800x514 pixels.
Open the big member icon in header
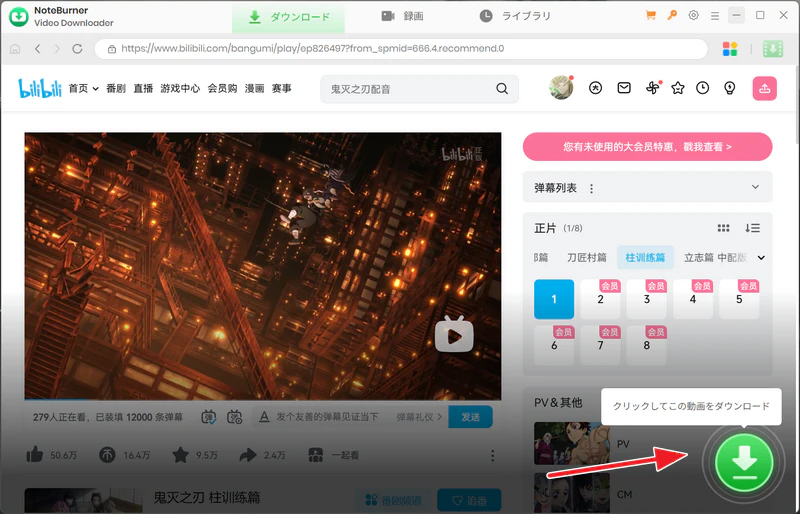[x=595, y=88]
